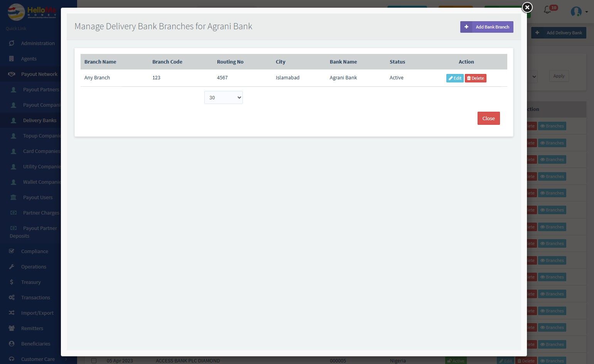The height and width of the screenshot is (364, 594).
Task: Click the Operations wrench icon
Action: (12, 267)
